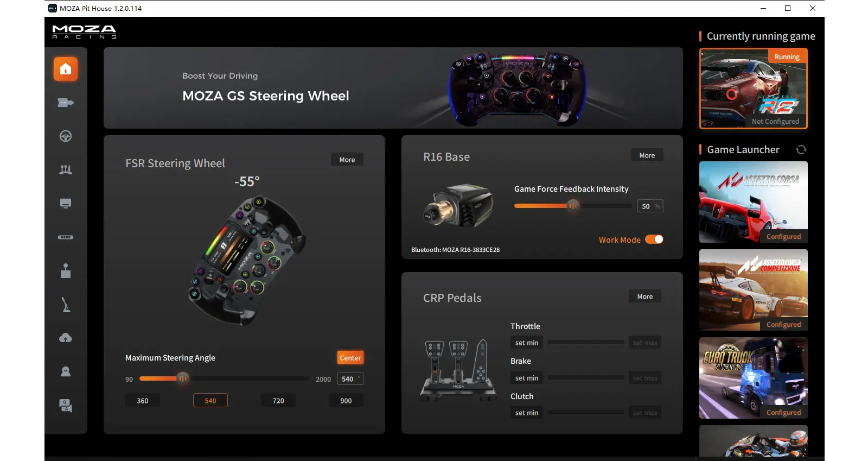The height and width of the screenshot is (461, 868).
Task: Select the 360 steering angle preset
Action: click(x=143, y=401)
